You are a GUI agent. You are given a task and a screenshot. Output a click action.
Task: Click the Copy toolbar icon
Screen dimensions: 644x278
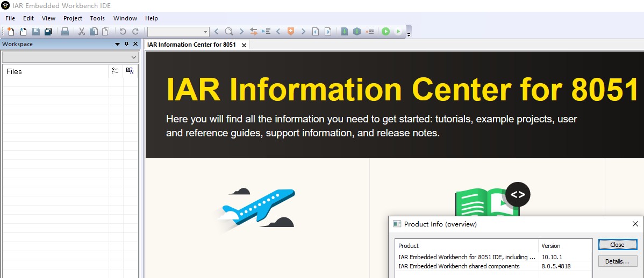tap(94, 32)
